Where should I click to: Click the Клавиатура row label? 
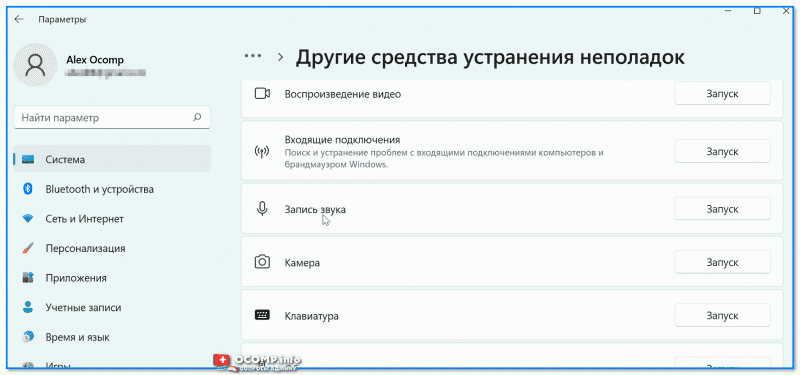[311, 316]
